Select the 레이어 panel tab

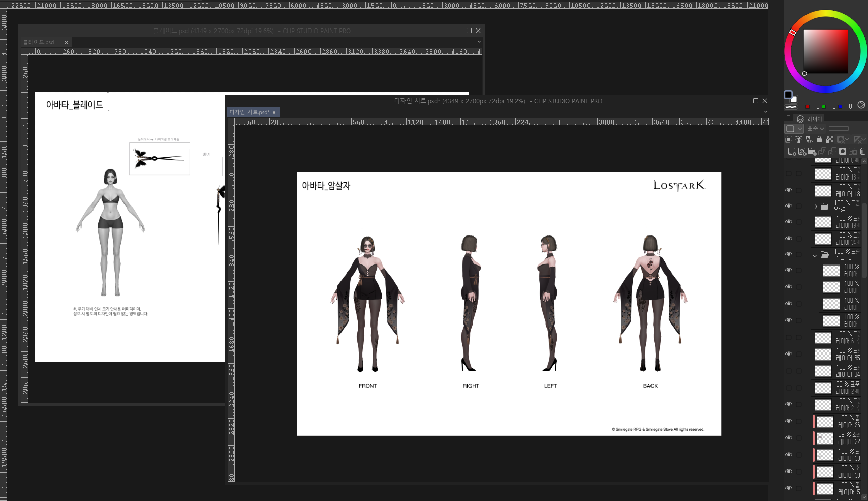coord(810,119)
